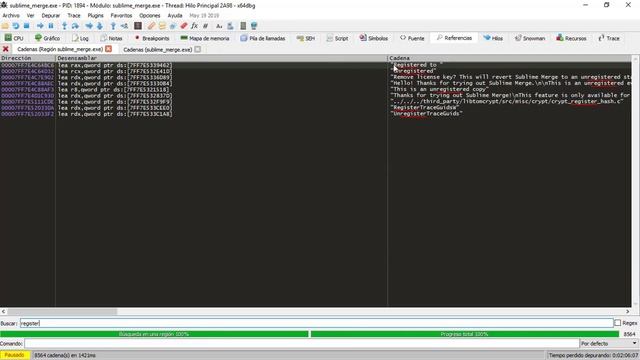Click the Búsqueda en una región progress bar
The width and height of the screenshot is (640, 360).
[x=154, y=334]
